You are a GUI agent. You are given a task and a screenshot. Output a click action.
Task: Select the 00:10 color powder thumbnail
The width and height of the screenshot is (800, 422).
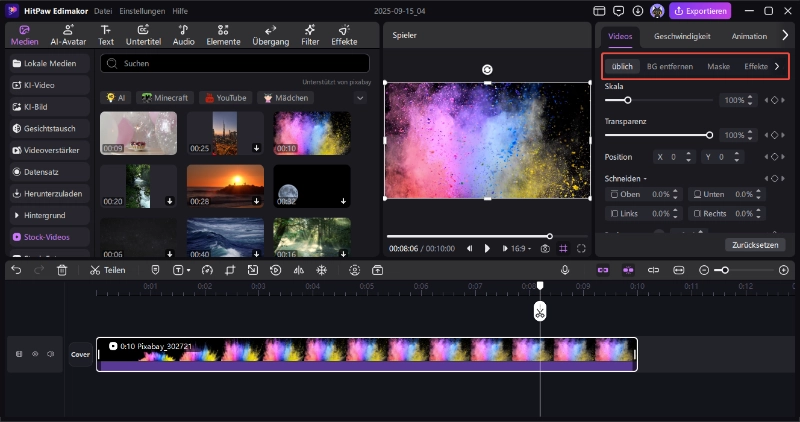coord(312,133)
